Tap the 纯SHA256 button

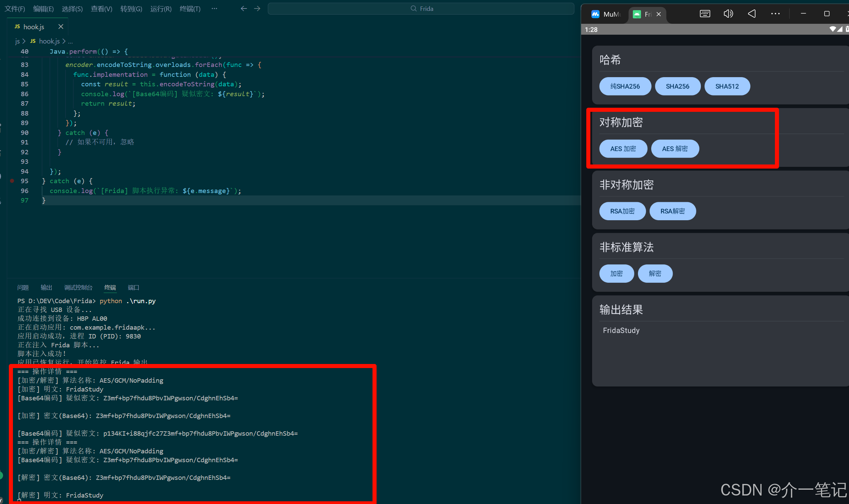tap(625, 86)
